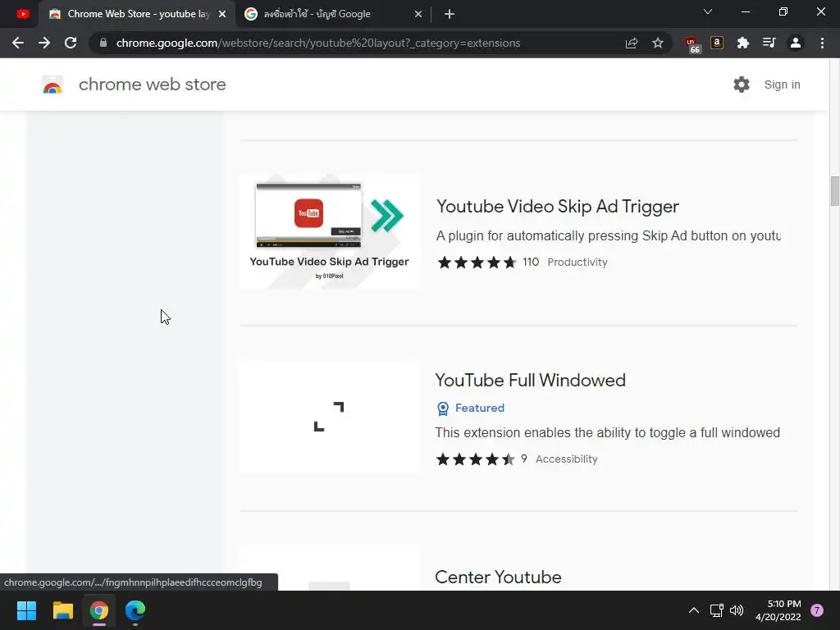This screenshot has height=630, width=840.
Task: Click the Full Windowed star rating
Action: click(x=475, y=459)
